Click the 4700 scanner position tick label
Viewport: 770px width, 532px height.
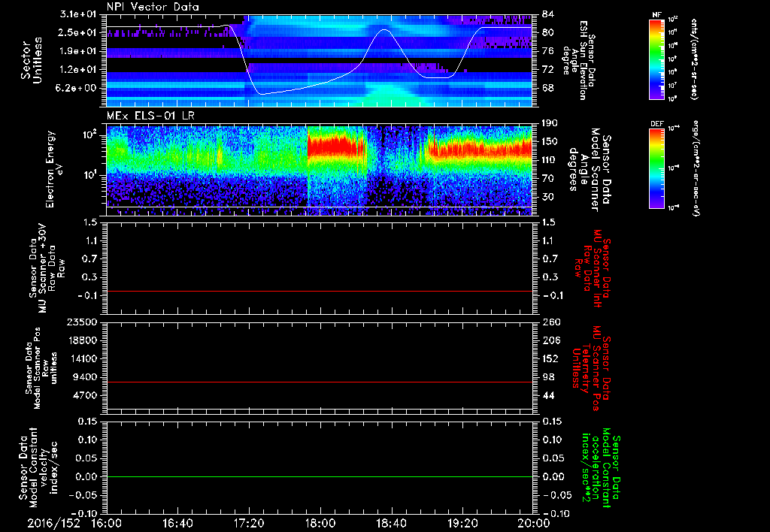tap(86, 395)
